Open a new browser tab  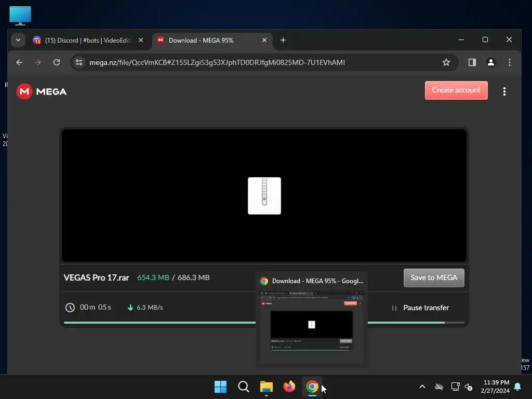tap(283, 40)
